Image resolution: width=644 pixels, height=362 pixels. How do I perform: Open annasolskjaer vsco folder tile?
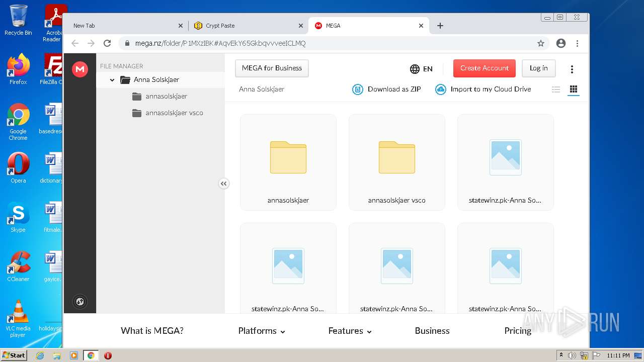pos(397,162)
